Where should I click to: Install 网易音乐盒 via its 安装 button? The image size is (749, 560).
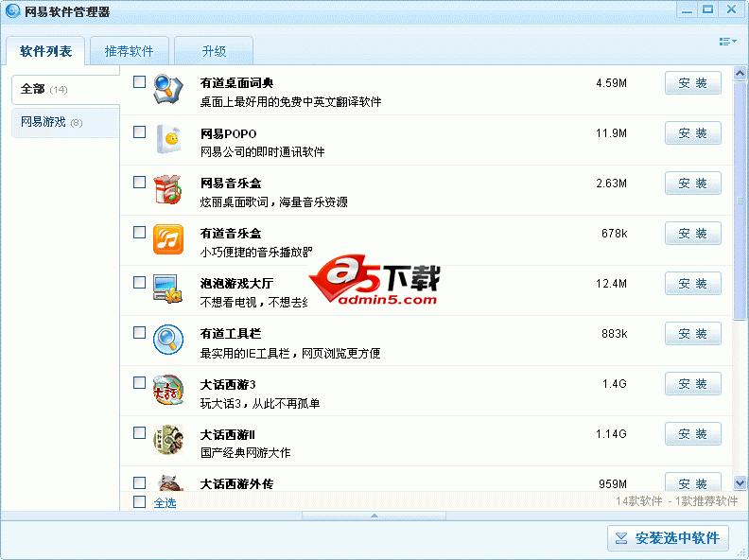pos(692,184)
